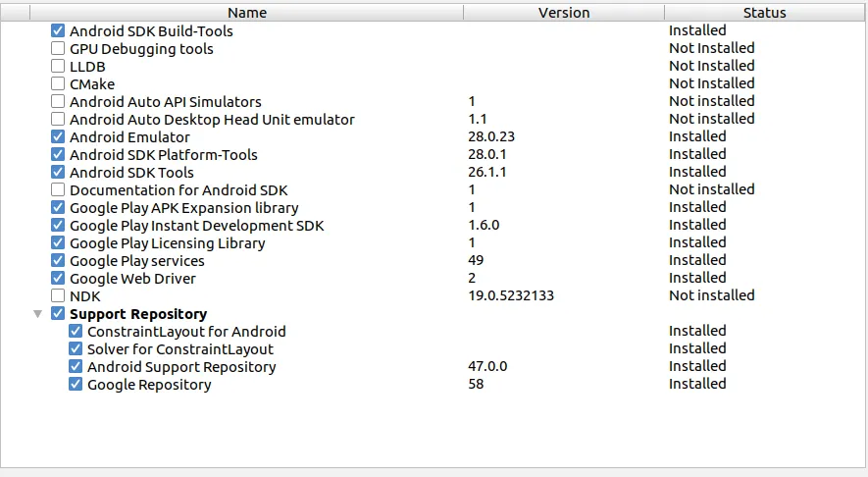Uncheck Google Play services checkbox

(x=58, y=261)
